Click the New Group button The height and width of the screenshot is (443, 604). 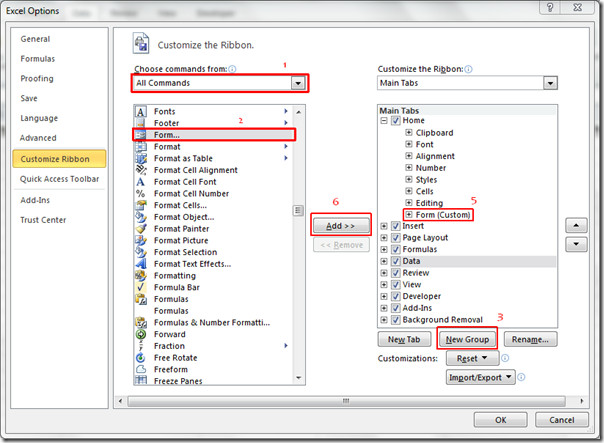467,339
